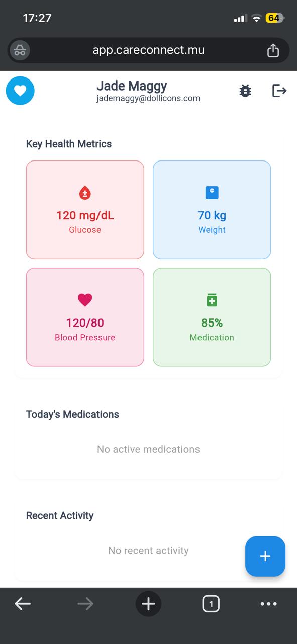This screenshot has height=644, width=297.
Task: Tap the browser back arrow
Action: pyautogui.click(x=23, y=603)
